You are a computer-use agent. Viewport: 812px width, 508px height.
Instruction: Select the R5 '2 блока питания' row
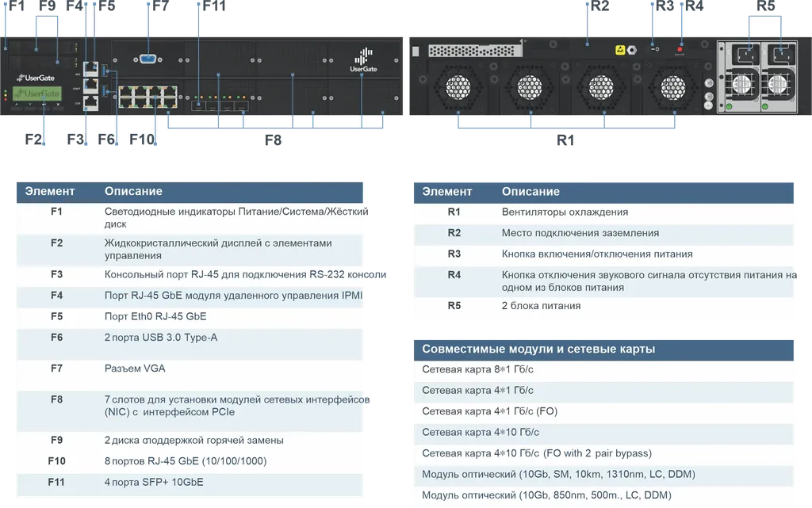pos(601,306)
